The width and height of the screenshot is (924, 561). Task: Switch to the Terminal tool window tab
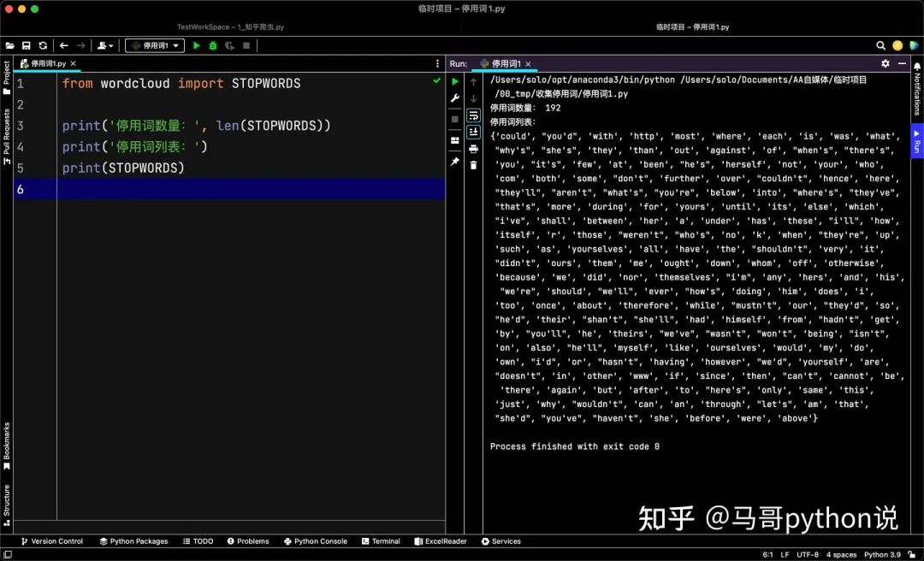pyautogui.click(x=381, y=541)
